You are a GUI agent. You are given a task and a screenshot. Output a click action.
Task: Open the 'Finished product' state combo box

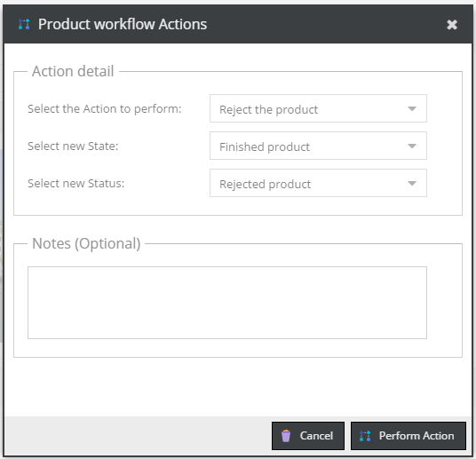click(318, 146)
